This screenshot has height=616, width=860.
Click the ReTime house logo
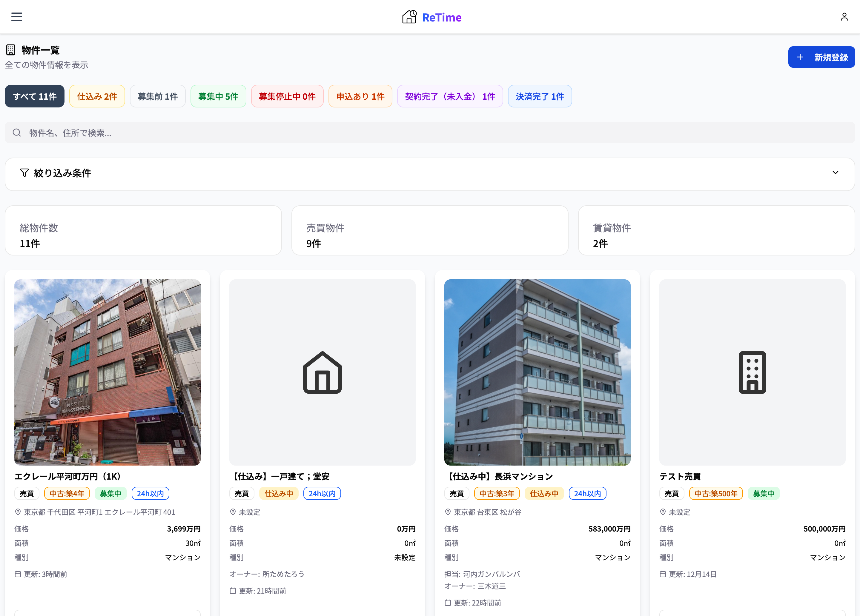point(409,17)
